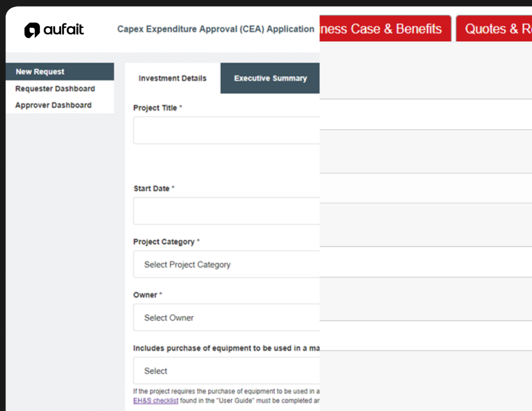
Task: Switch to the red Quotes tab
Action: coord(495,29)
